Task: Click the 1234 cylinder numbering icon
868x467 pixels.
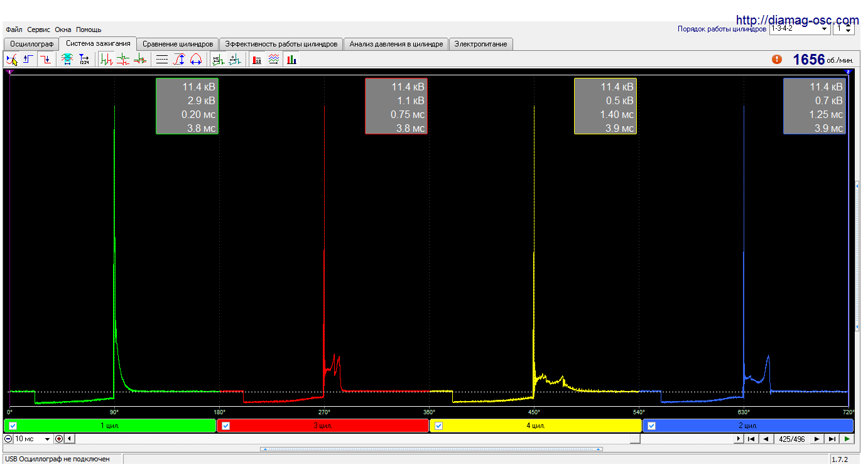Action: (x=84, y=60)
